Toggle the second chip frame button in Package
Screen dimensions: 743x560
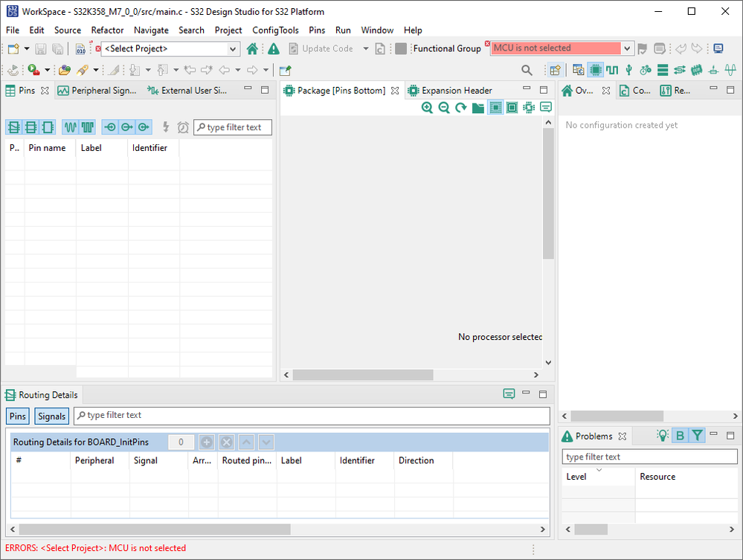point(512,108)
